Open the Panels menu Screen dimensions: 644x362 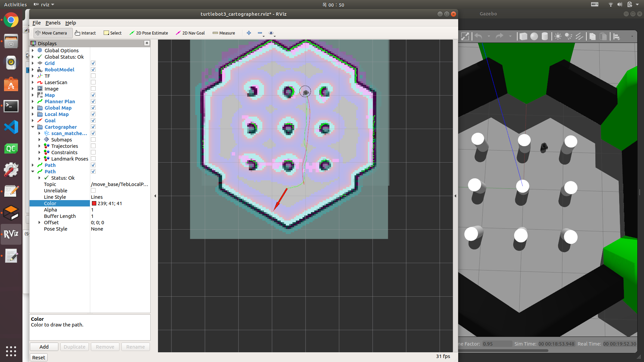click(53, 22)
